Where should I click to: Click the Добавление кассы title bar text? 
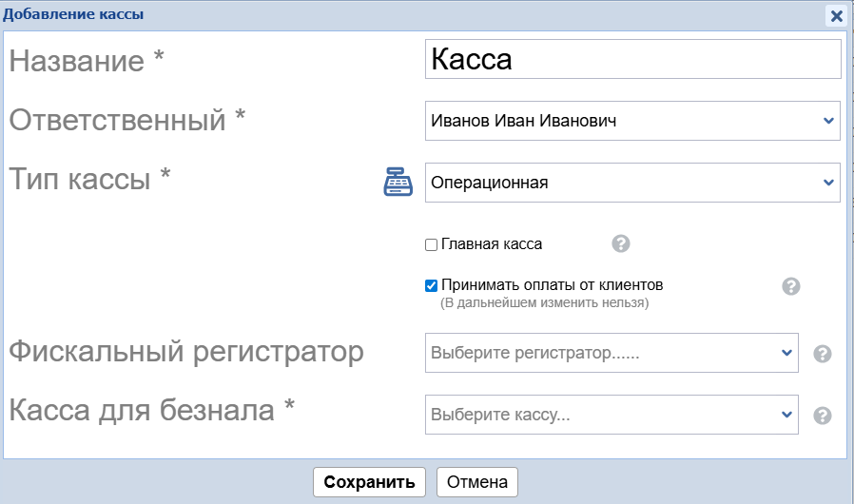click(75, 15)
